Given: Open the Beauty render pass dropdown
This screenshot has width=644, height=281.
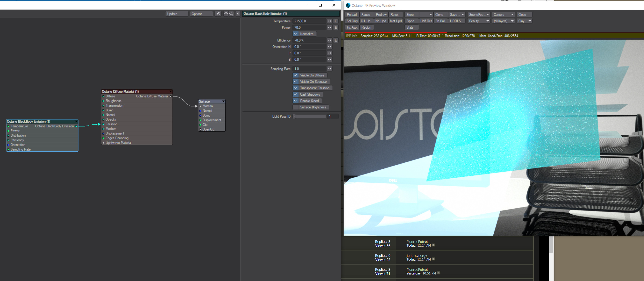Looking at the screenshot, I should 479,21.
